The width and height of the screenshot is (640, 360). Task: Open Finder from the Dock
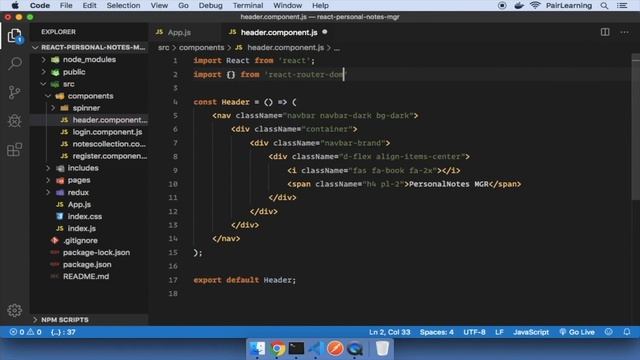click(258, 349)
